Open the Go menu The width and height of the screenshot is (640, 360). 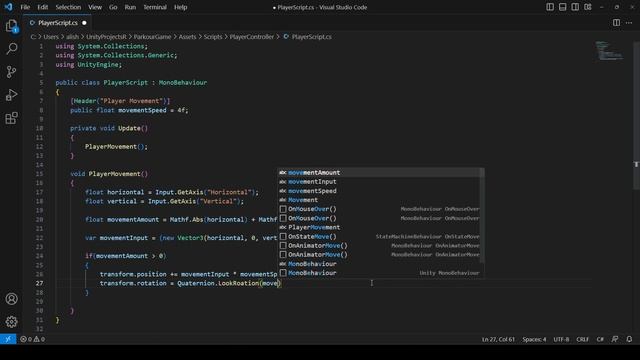coord(113,7)
